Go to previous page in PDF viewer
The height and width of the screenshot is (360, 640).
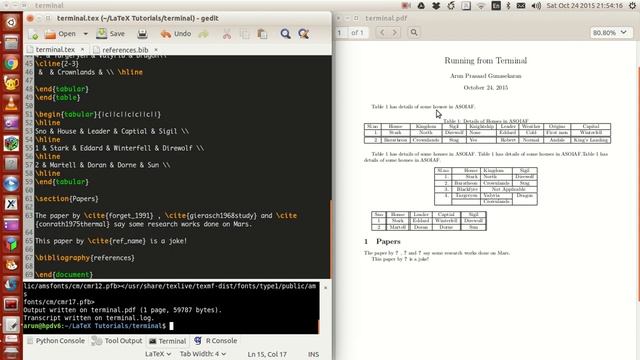click(x=382, y=32)
